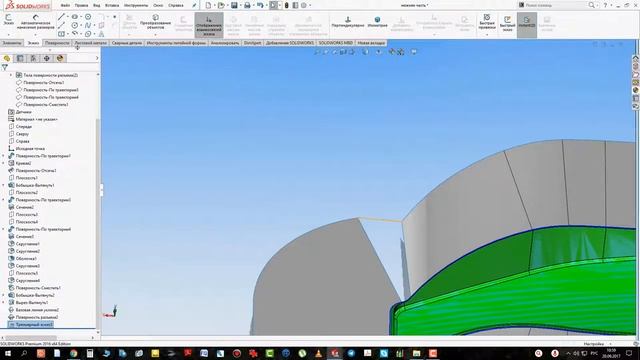Switch to the Сварные детали tab
This screenshot has width=640, height=360.
(x=127, y=43)
